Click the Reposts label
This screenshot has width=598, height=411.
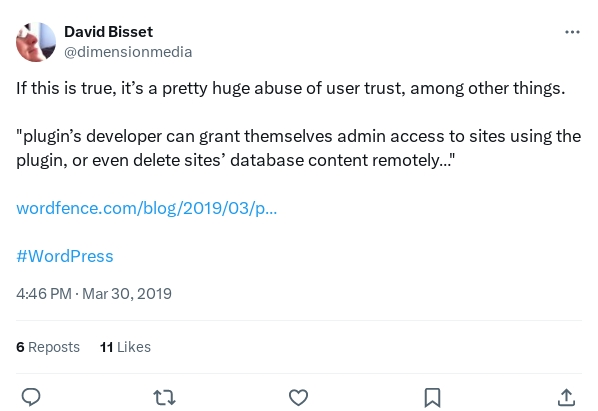tap(54, 347)
